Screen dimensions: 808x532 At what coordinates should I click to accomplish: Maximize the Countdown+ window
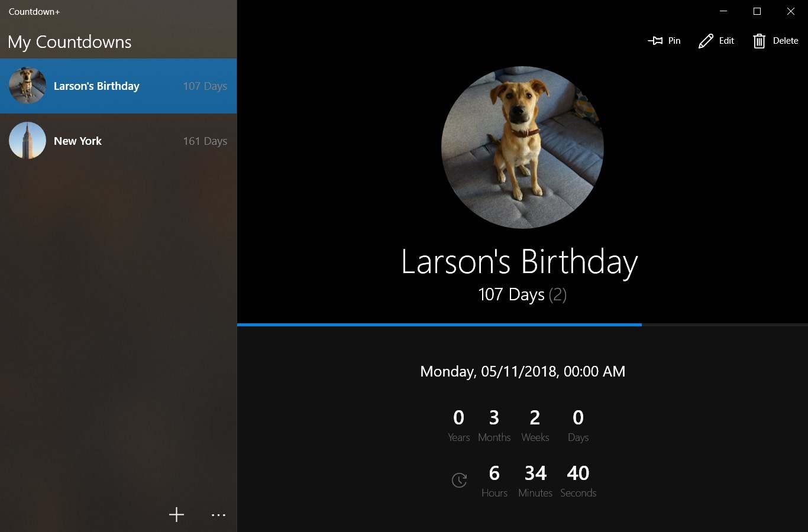(757, 11)
